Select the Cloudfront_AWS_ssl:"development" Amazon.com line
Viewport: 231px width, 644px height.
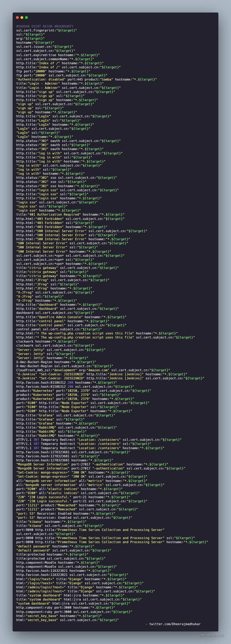(x=93, y=370)
